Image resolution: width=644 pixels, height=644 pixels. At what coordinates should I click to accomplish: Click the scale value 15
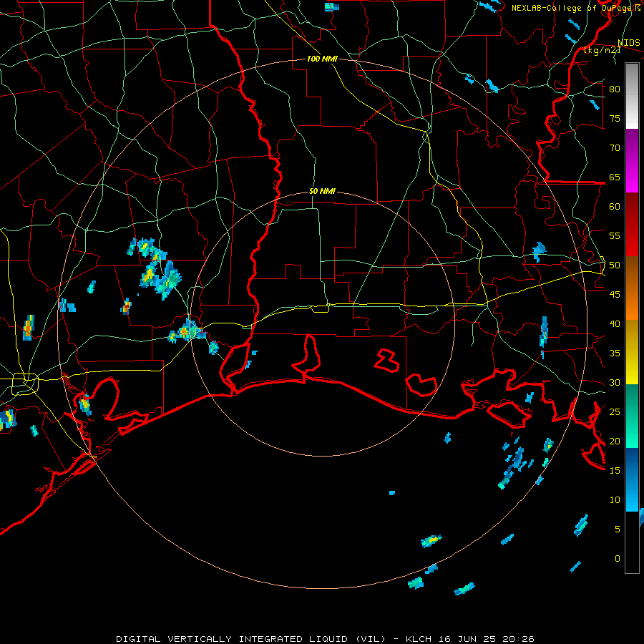(x=615, y=470)
